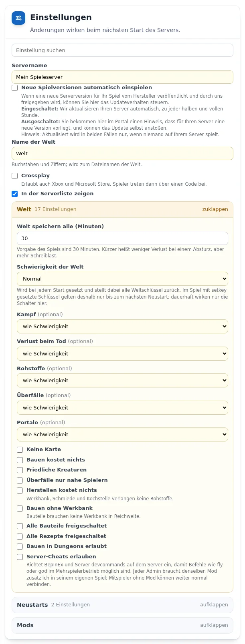Open the Kampf dropdown
245x644 pixels.
122,326
